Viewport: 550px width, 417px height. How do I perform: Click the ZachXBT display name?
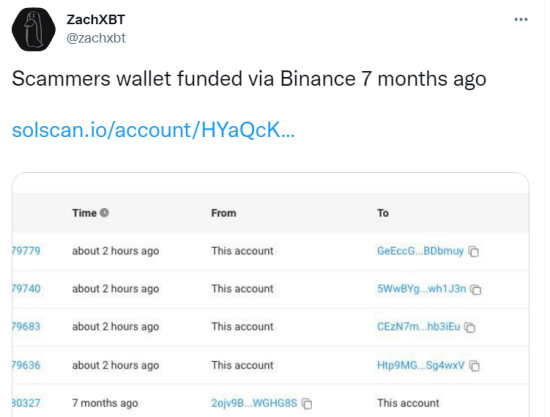coord(96,20)
